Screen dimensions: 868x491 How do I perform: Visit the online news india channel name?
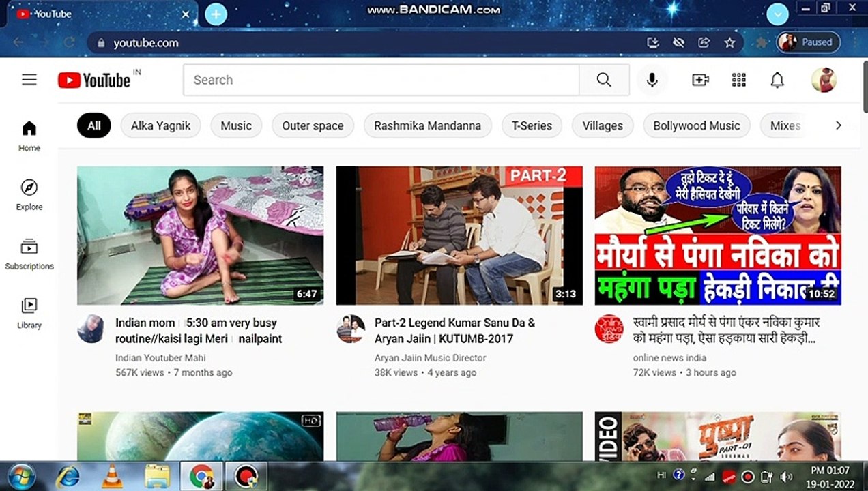[x=669, y=358]
